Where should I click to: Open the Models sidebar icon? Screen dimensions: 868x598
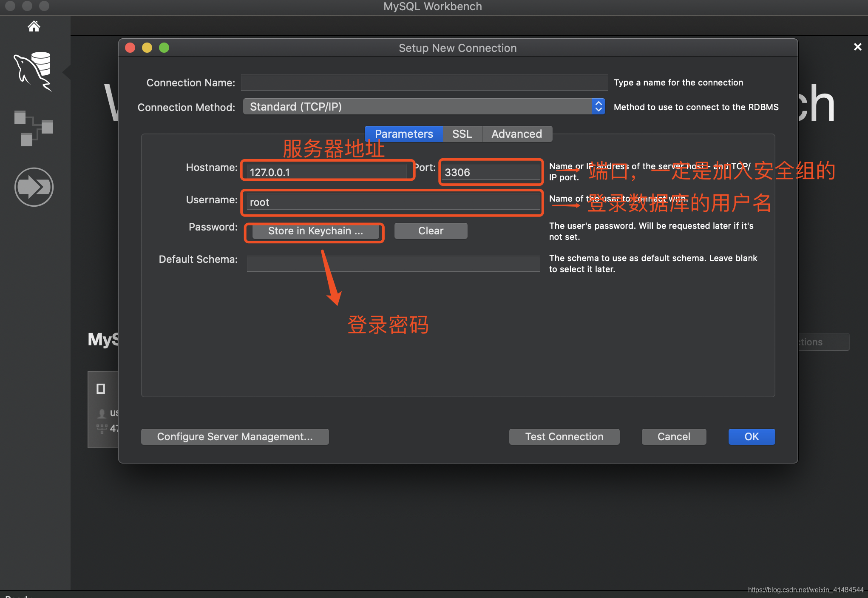[33, 128]
